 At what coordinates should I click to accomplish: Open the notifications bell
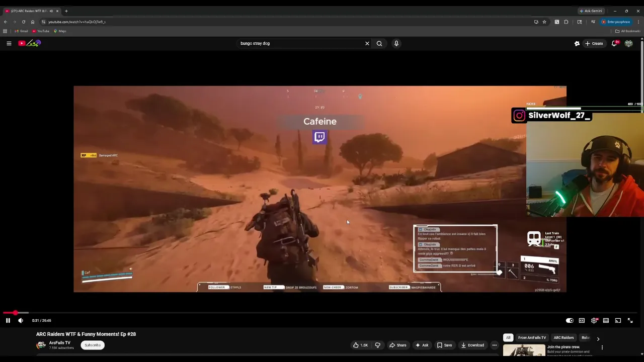[614, 44]
